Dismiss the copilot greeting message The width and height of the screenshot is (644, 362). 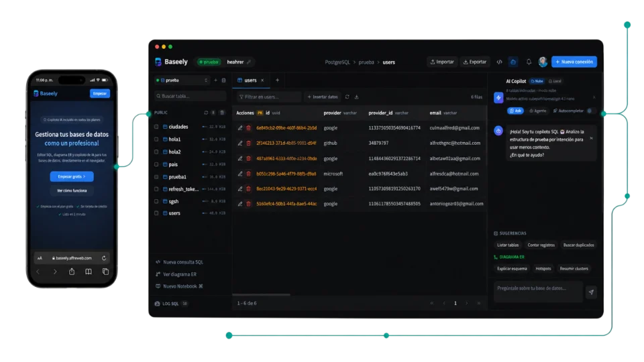[x=592, y=138]
